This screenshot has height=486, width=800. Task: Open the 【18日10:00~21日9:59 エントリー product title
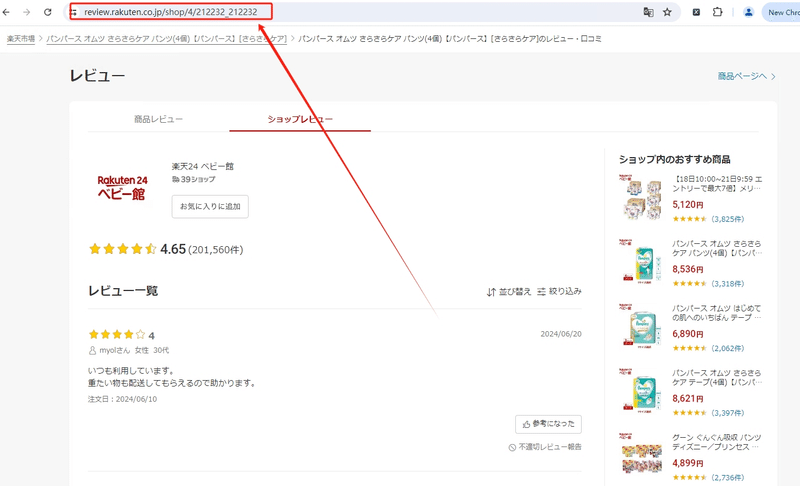[x=717, y=184]
